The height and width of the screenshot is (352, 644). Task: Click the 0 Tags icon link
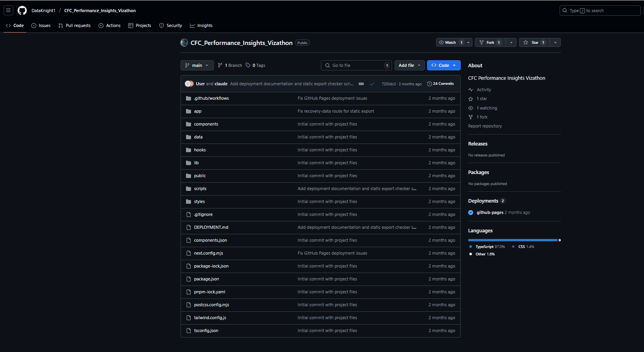point(255,65)
